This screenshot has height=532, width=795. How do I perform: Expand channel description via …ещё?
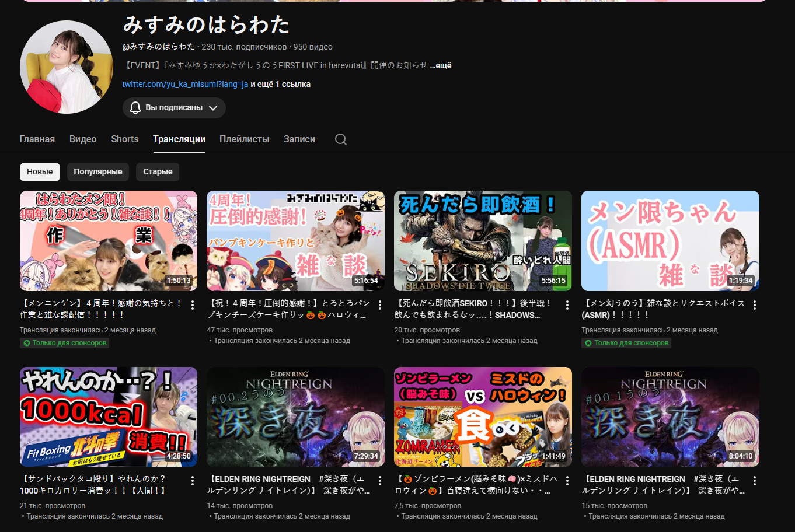coord(441,65)
